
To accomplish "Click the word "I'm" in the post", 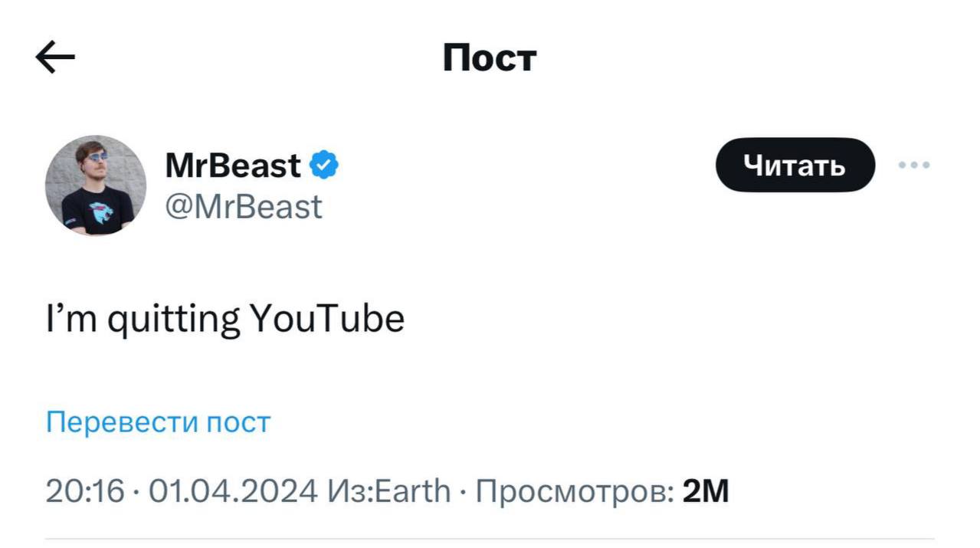I will pyautogui.click(x=71, y=319).
